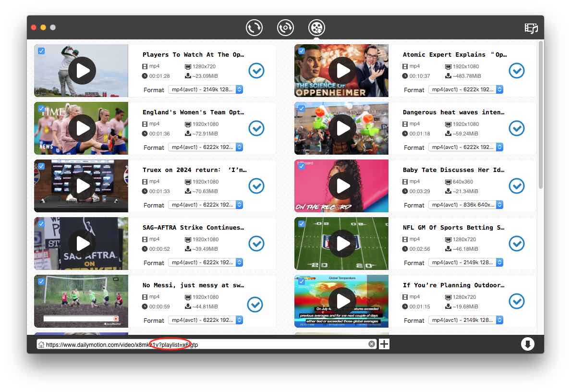
Task: Uncheck the Baby Tate video checkbox
Action: (302, 166)
